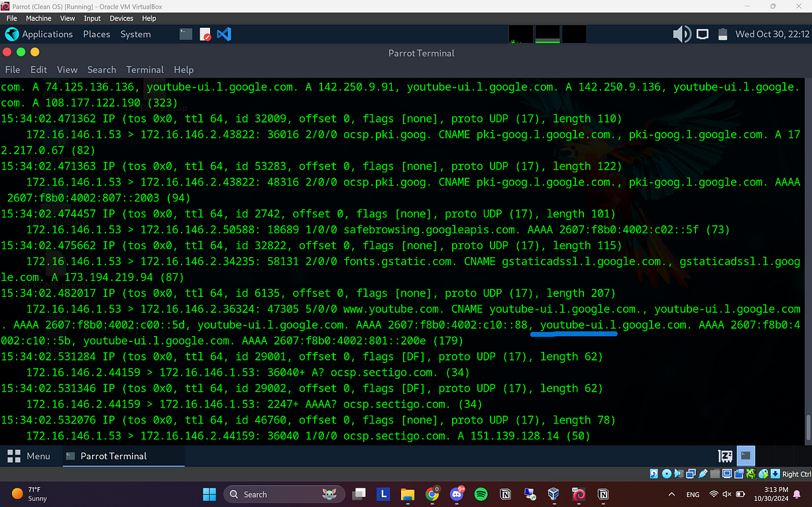Viewport: 812px width, 507px height.
Task: Open Discord from the Windows taskbar
Action: [x=457, y=494]
